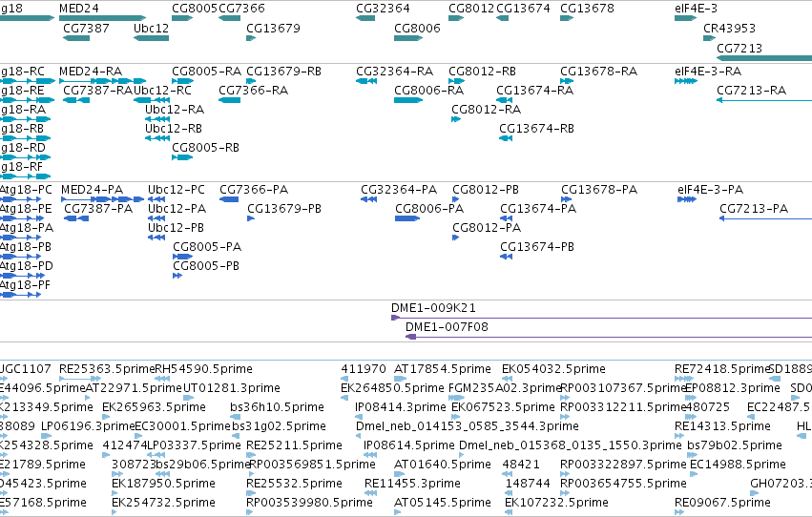Viewport: 812px width, 517px height.
Task: Select the CG32364 gene label
Action: pyautogui.click(x=383, y=9)
